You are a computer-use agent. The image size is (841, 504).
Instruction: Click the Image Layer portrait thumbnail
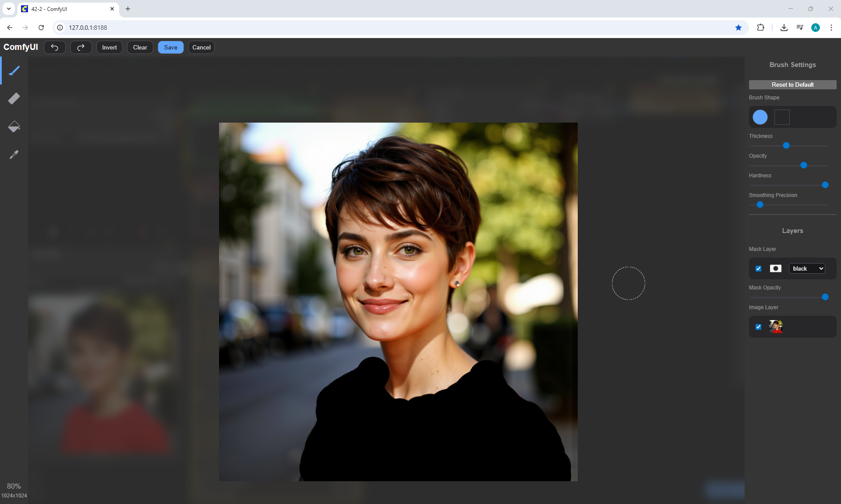pos(776,327)
